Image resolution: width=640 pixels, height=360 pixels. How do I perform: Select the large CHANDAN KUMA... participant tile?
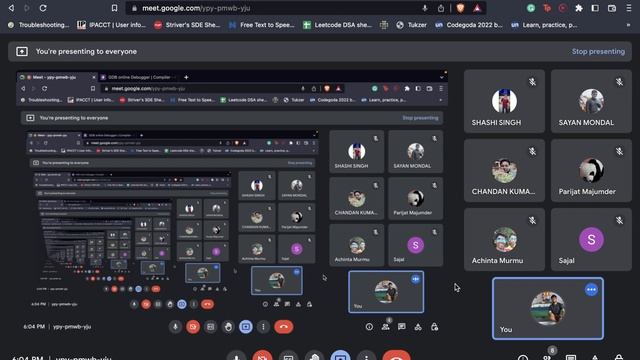[504, 170]
